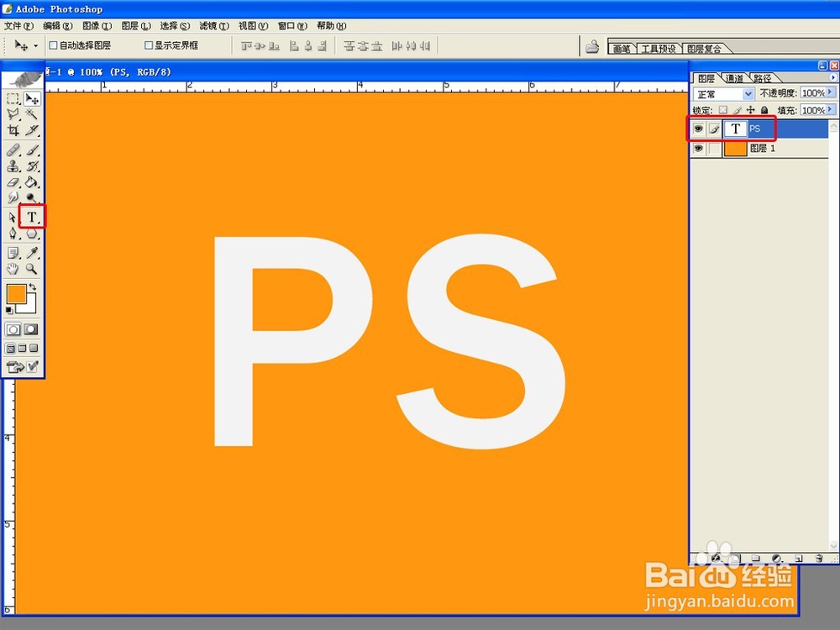Select the Magic Wand tool
Viewport: 840px width, 630px height.
(x=32, y=114)
